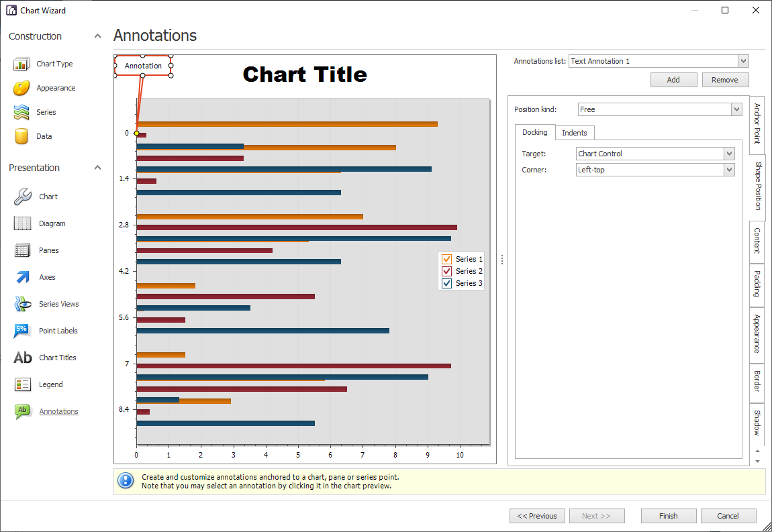Click Finish to close the wizard
Image resolution: width=772 pixels, height=532 pixels.
(x=668, y=515)
